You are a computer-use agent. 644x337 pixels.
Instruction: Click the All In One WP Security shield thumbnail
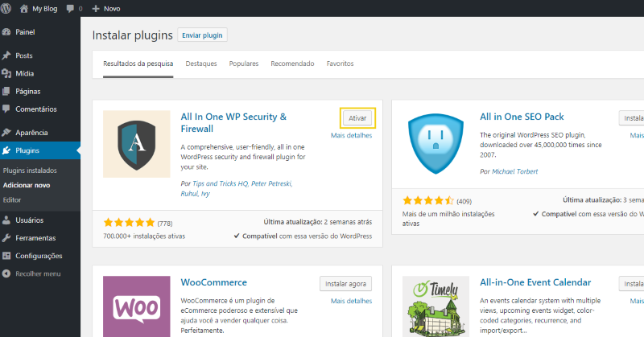[136, 144]
